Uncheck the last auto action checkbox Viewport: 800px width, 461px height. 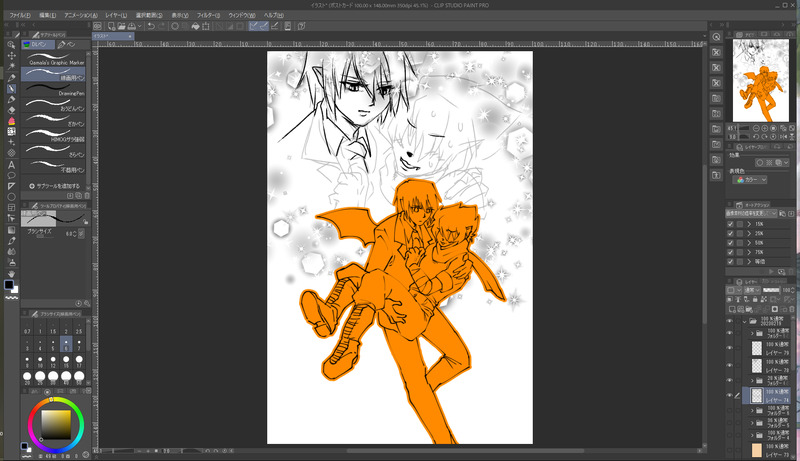click(730, 262)
